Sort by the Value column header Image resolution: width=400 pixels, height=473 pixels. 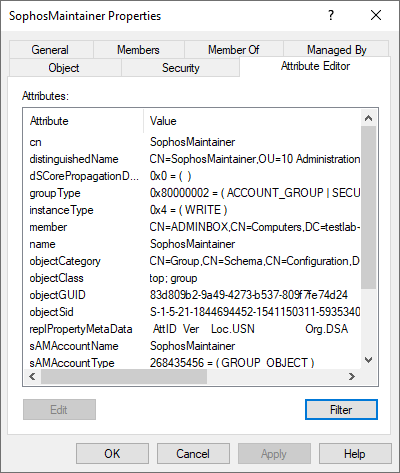252,121
